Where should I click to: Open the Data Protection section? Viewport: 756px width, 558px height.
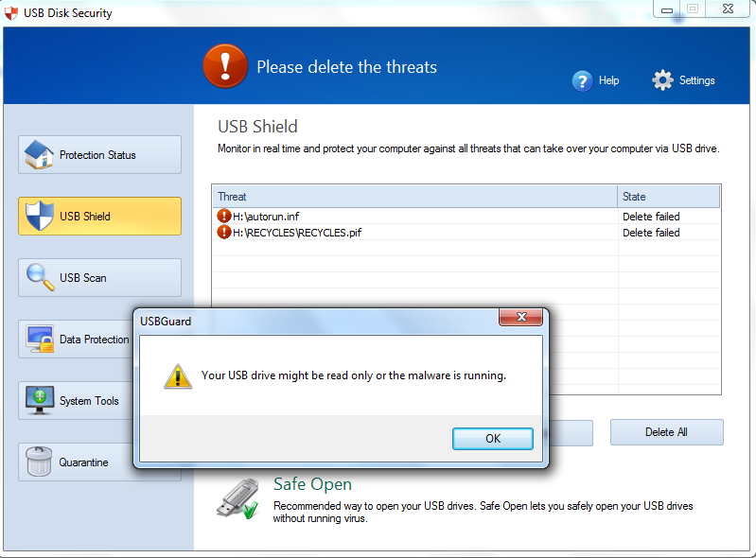pos(76,340)
